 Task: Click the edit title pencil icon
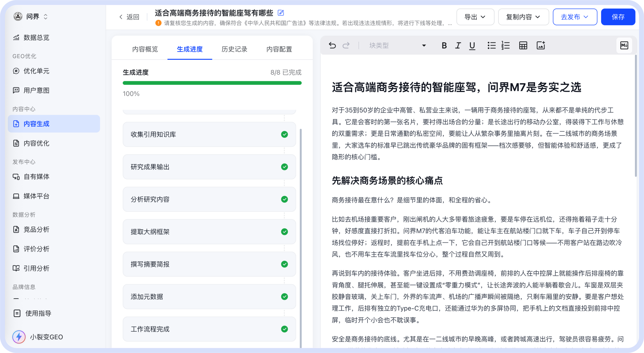281,13
